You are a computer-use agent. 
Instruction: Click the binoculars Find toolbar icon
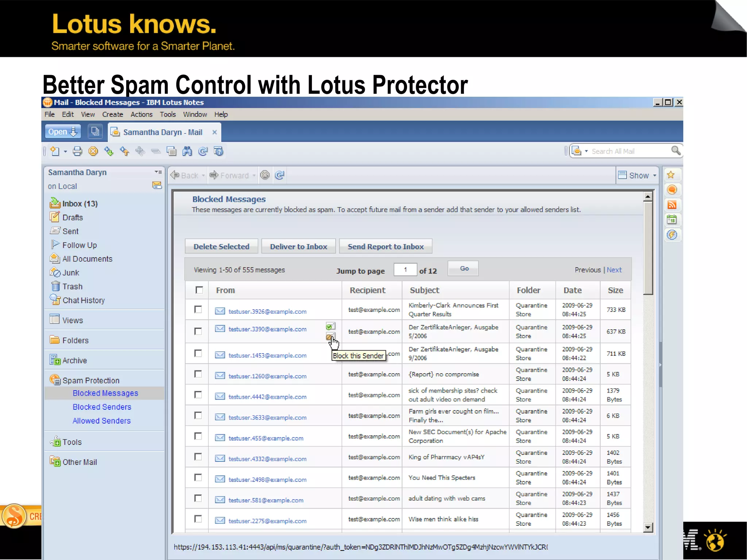[187, 151]
